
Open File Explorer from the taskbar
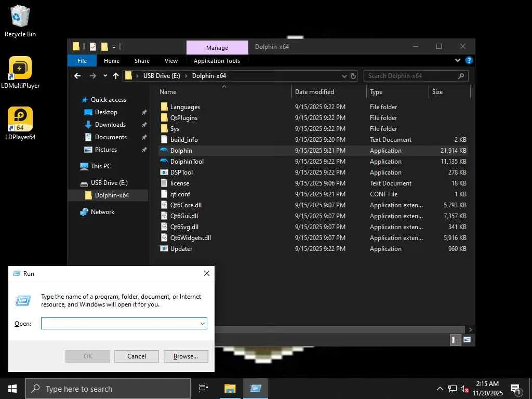click(230, 389)
